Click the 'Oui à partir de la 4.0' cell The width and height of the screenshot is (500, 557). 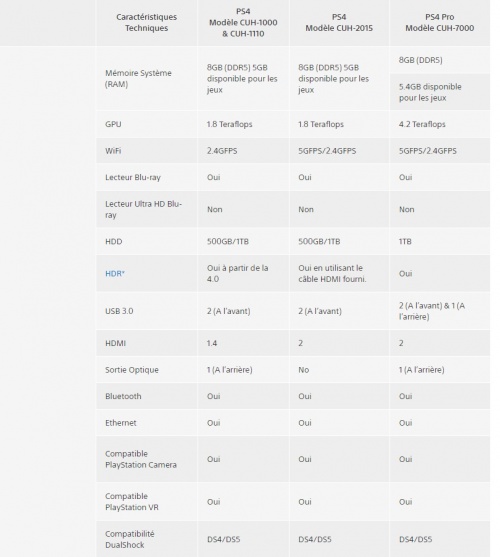pyautogui.click(x=238, y=274)
